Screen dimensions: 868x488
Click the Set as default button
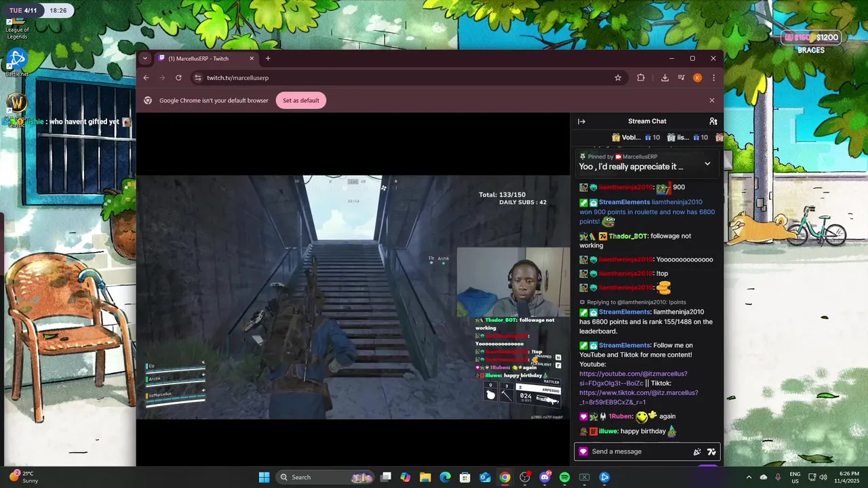[301, 100]
